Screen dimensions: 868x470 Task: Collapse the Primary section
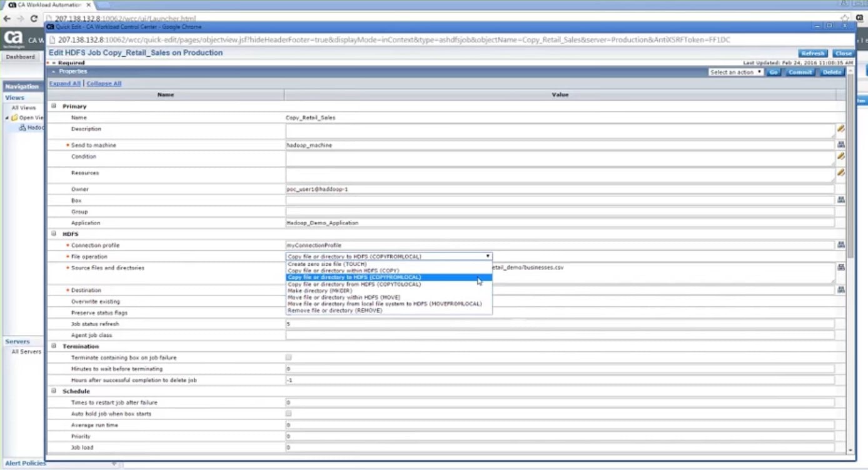click(x=54, y=106)
